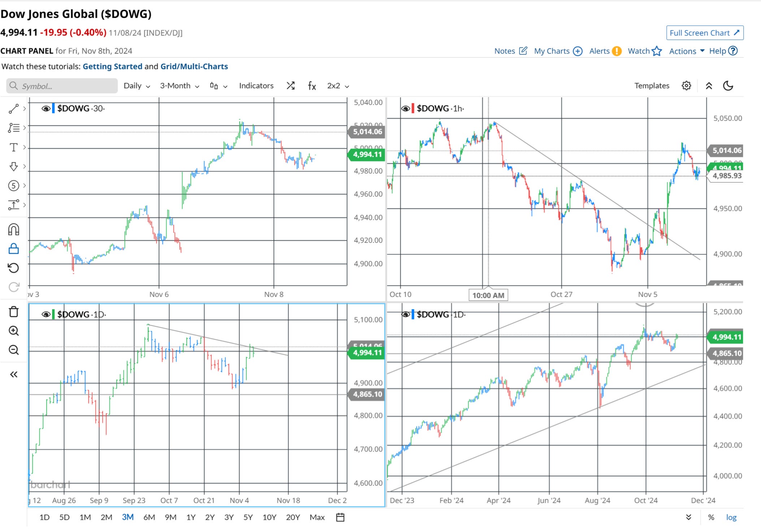Select the 6M time range tab
This screenshot has height=532, width=761.
pyautogui.click(x=149, y=517)
